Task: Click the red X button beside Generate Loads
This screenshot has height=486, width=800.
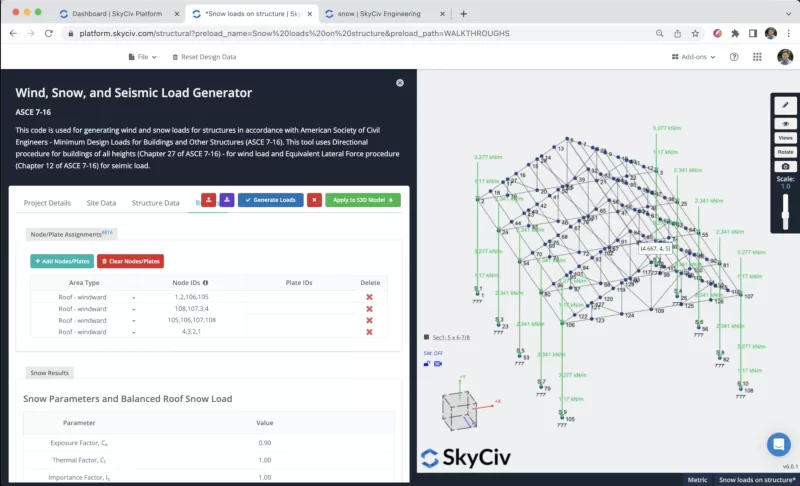Action: click(x=314, y=200)
